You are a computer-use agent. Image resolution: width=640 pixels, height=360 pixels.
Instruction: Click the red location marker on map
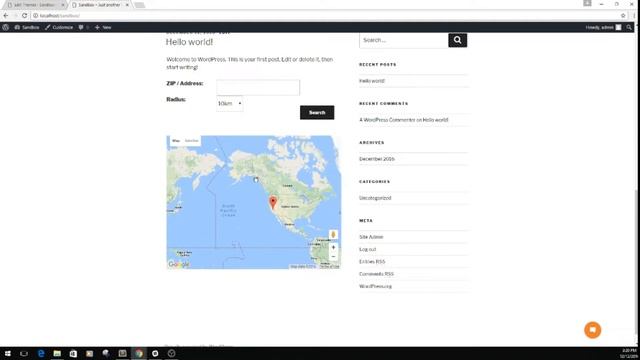(273, 202)
